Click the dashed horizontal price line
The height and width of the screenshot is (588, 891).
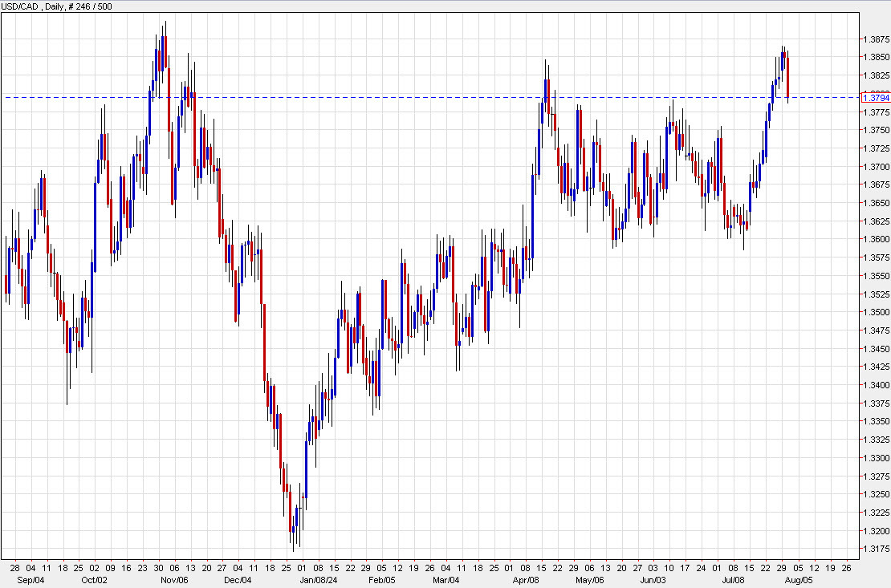(x=401, y=96)
